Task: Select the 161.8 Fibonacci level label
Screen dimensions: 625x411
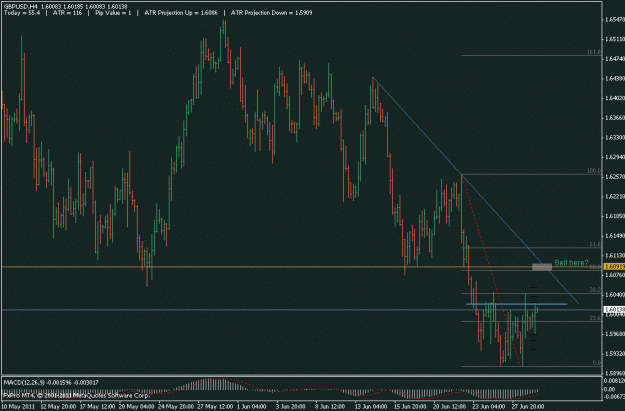Action: pyautogui.click(x=594, y=52)
